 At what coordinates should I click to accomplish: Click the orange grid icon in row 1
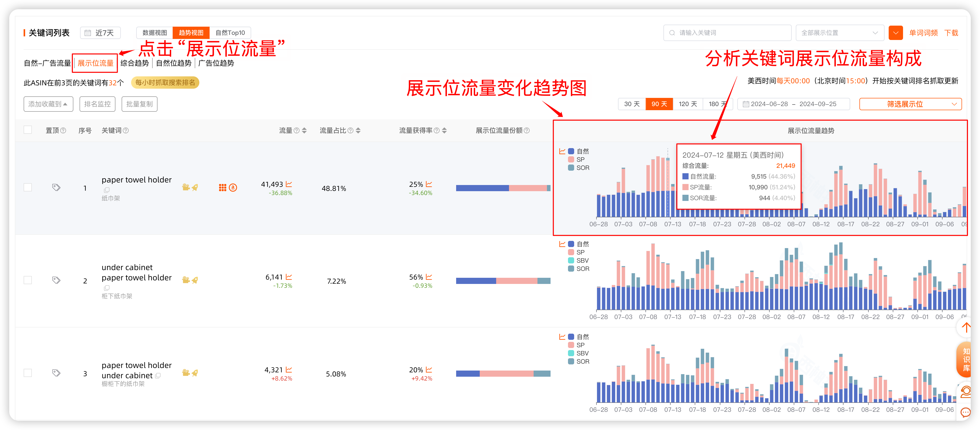pos(223,187)
